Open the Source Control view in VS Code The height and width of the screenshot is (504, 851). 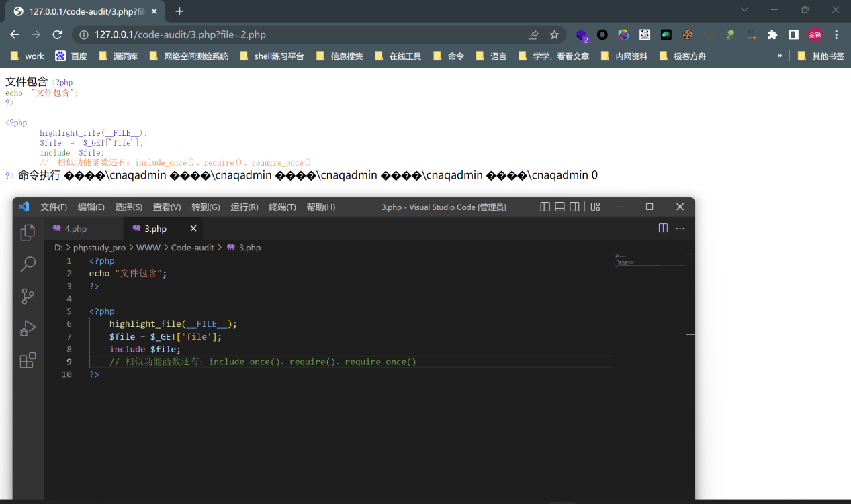pyautogui.click(x=28, y=296)
